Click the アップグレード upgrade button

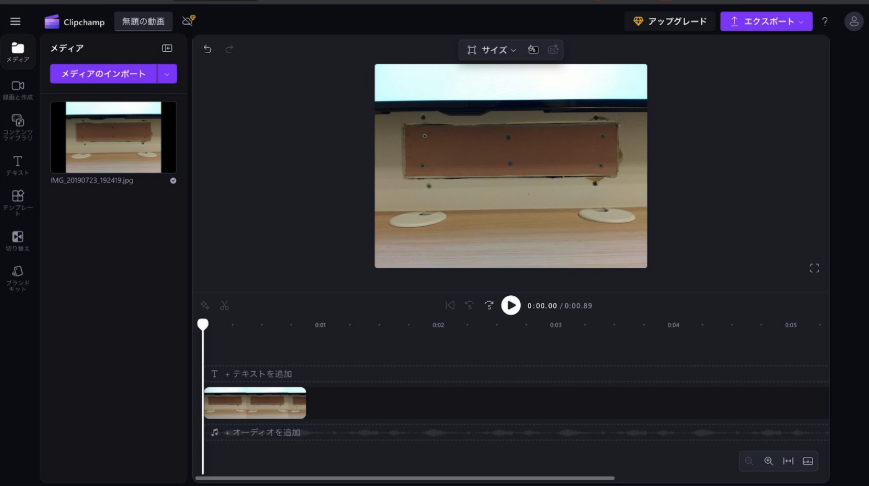[670, 22]
